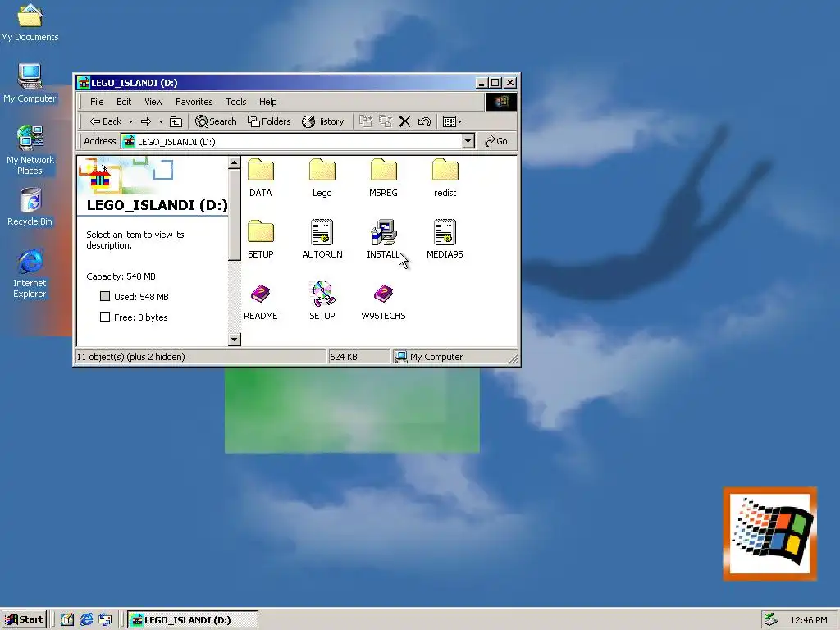Select My Documents desktop icon
Viewport: 840px width, 630px height.
[30, 23]
